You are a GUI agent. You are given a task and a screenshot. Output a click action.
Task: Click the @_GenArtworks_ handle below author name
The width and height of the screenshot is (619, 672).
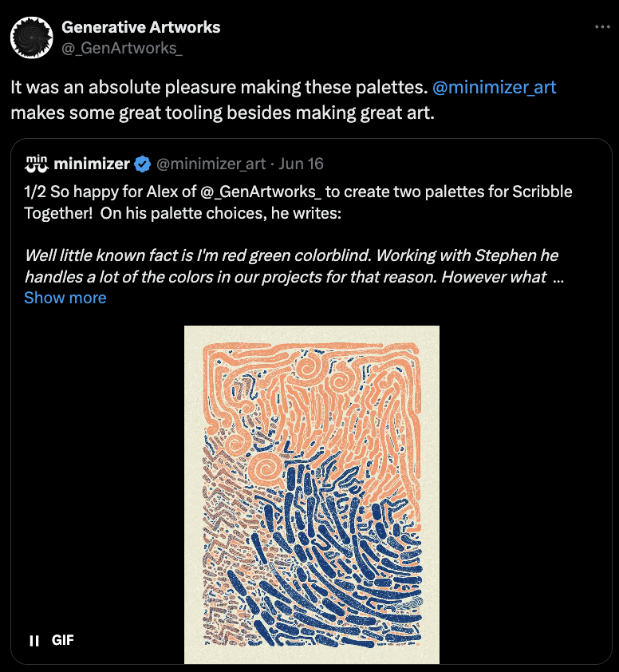[x=122, y=48]
